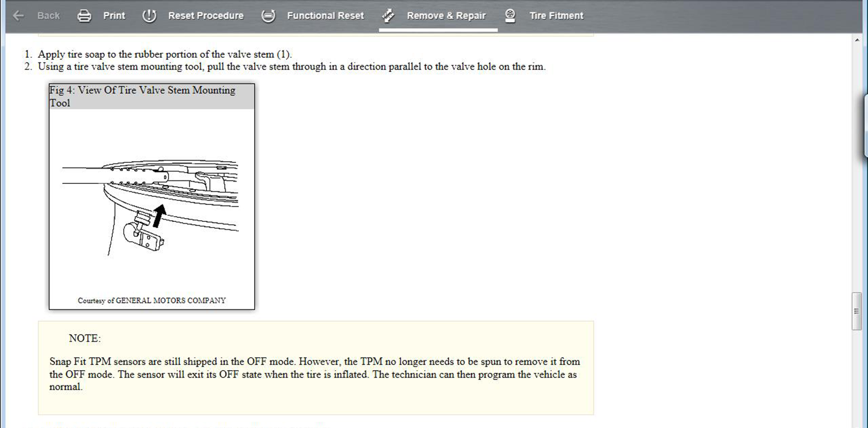Switch to the Tire Fitment tab
Screen dimensions: 868x428
point(556,16)
